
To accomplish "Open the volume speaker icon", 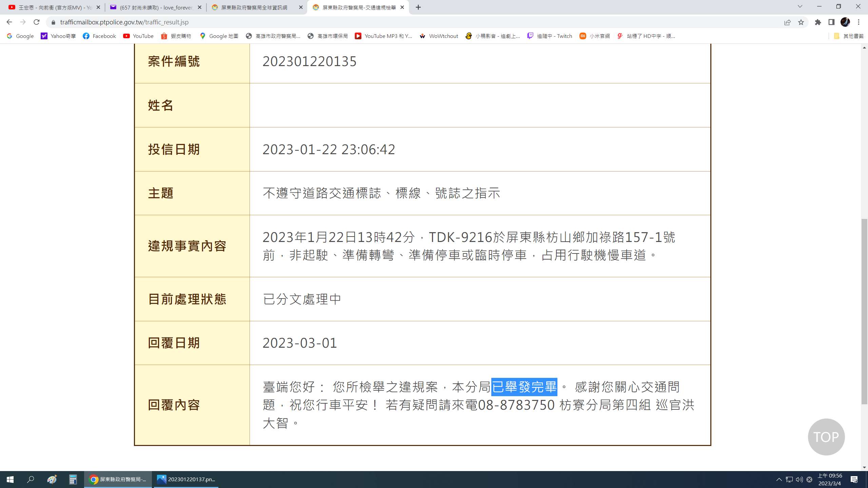I will 800,480.
